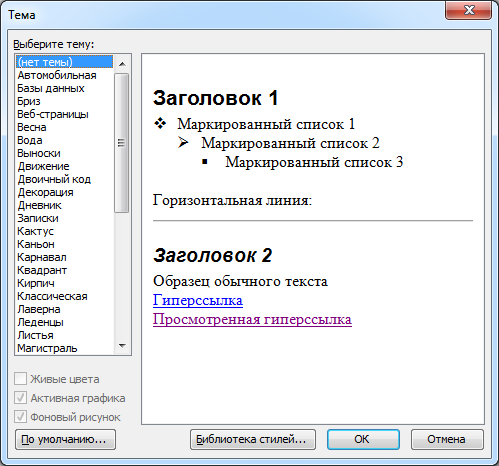Select the Выноски theme
The image size is (499, 466).
coord(65,153)
